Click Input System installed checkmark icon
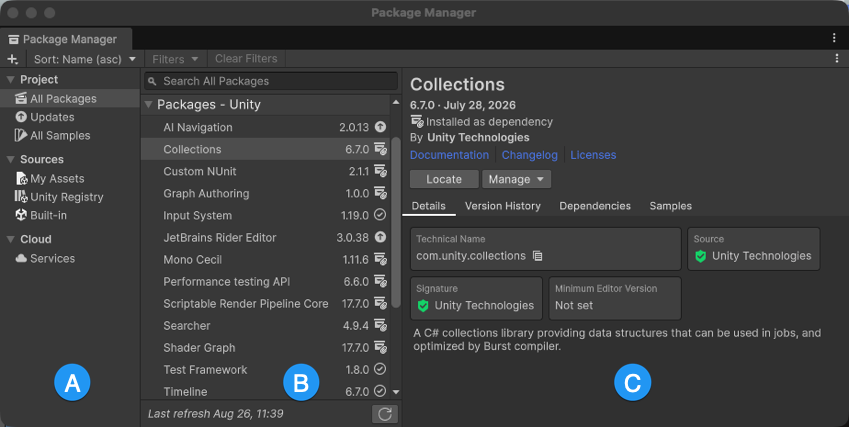The height and width of the screenshot is (427, 849). tap(381, 215)
